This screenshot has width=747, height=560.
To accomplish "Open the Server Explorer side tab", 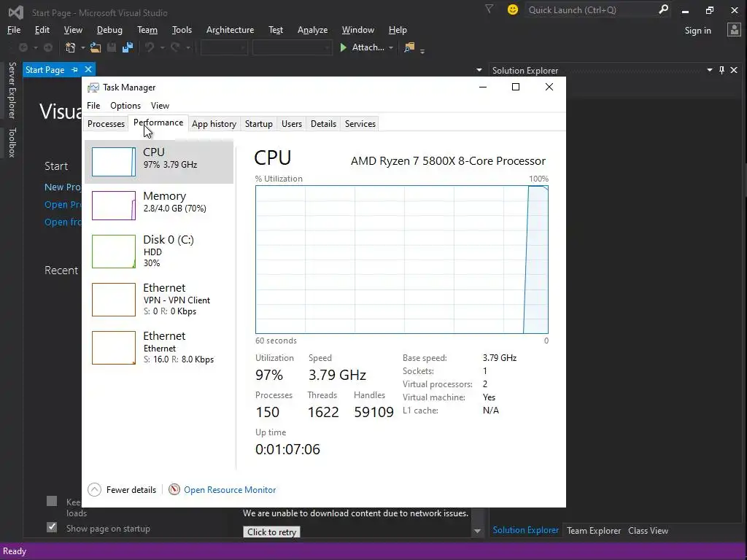I will (12, 90).
